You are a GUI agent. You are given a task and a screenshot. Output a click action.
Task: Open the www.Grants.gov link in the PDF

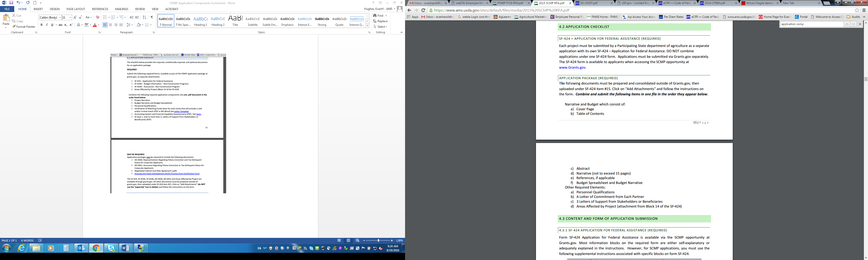(x=572, y=68)
